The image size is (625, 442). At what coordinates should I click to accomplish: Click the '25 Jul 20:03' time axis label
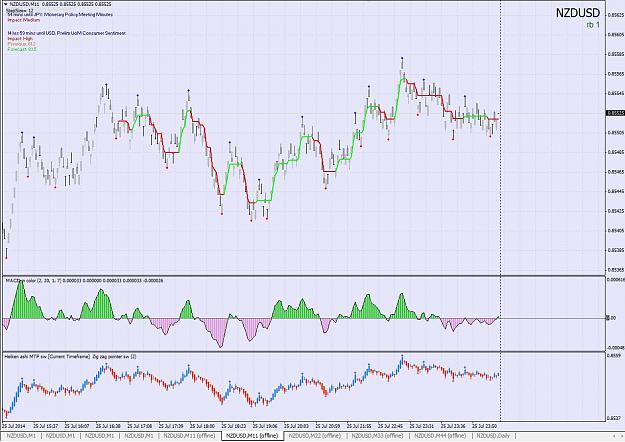[x=297, y=426]
